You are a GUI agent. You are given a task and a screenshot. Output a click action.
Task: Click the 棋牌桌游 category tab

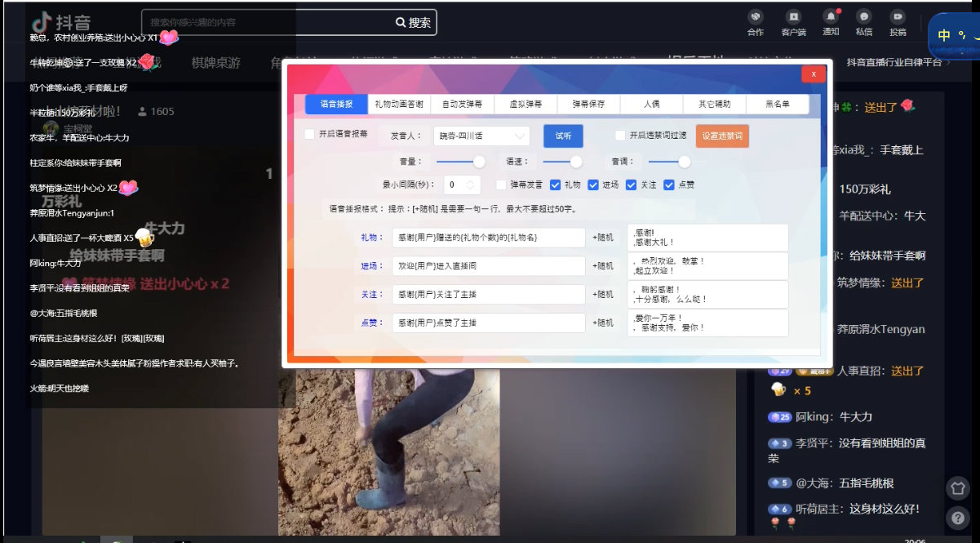coord(215,62)
